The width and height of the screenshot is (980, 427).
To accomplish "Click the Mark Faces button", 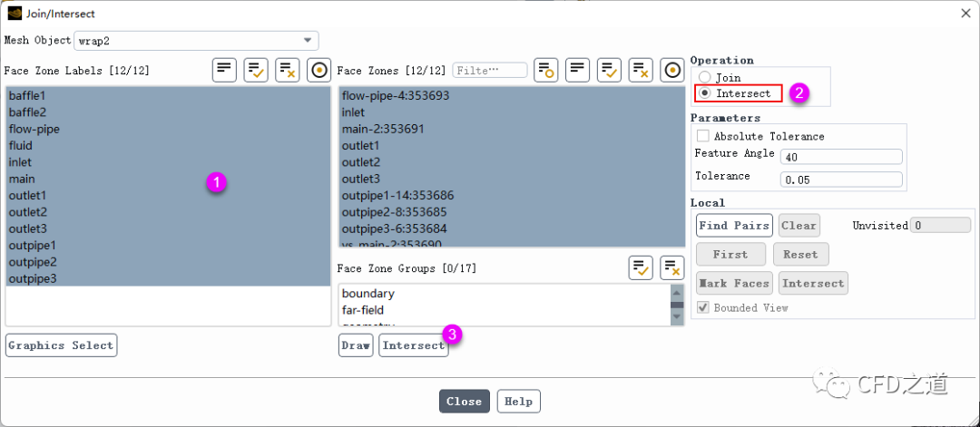I will [x=734, y=283].
